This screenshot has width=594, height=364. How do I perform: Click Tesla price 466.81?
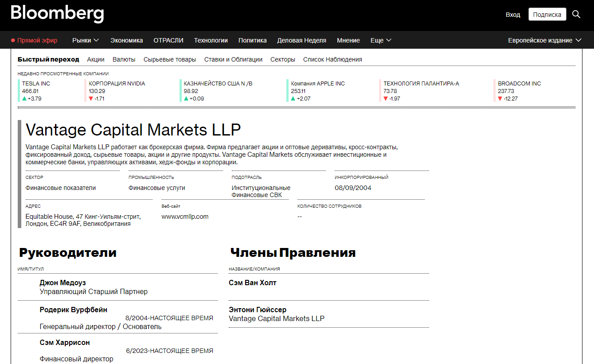30,91
